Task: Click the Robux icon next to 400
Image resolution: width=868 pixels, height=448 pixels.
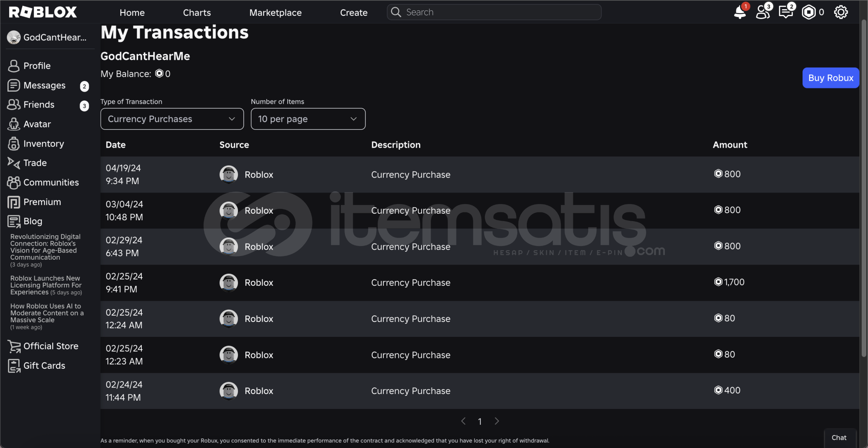Action: pos(718,390)
